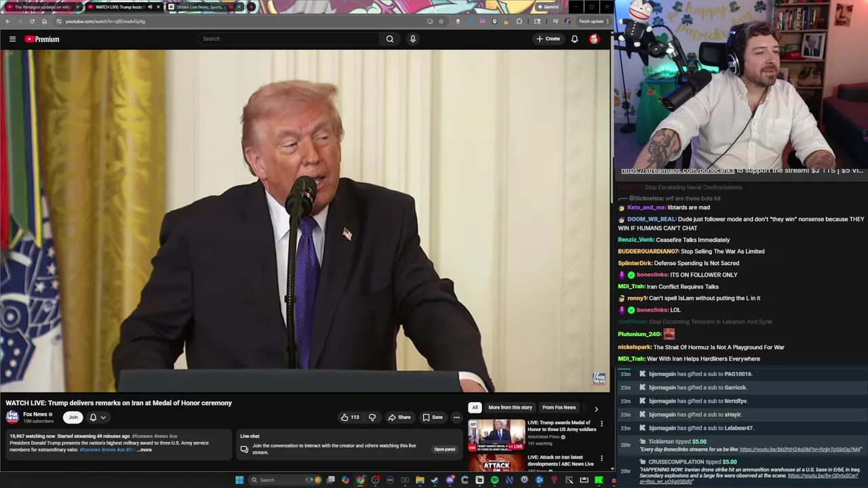Open the YouTube hamburger guide menu
868x488 pixels.
12,39
